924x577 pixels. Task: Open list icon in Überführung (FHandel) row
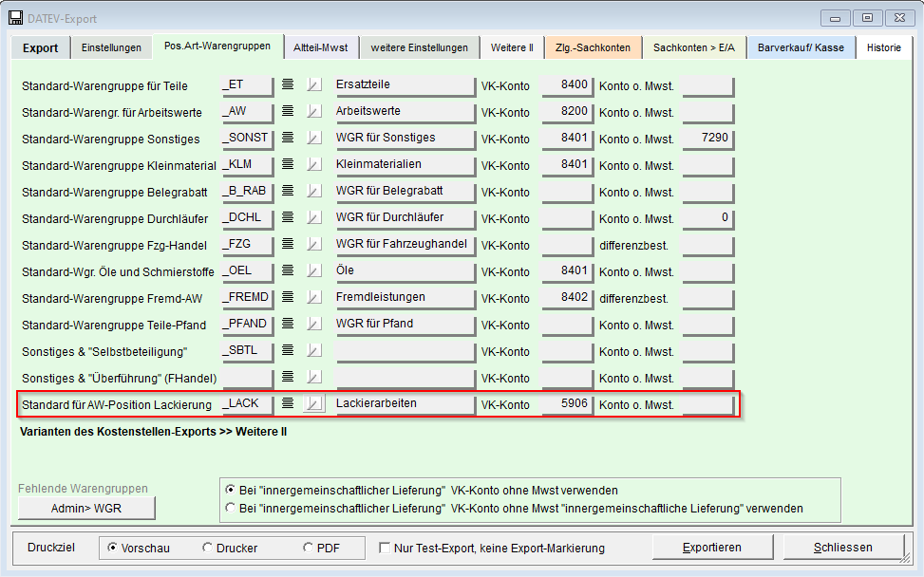pos(288,376)
